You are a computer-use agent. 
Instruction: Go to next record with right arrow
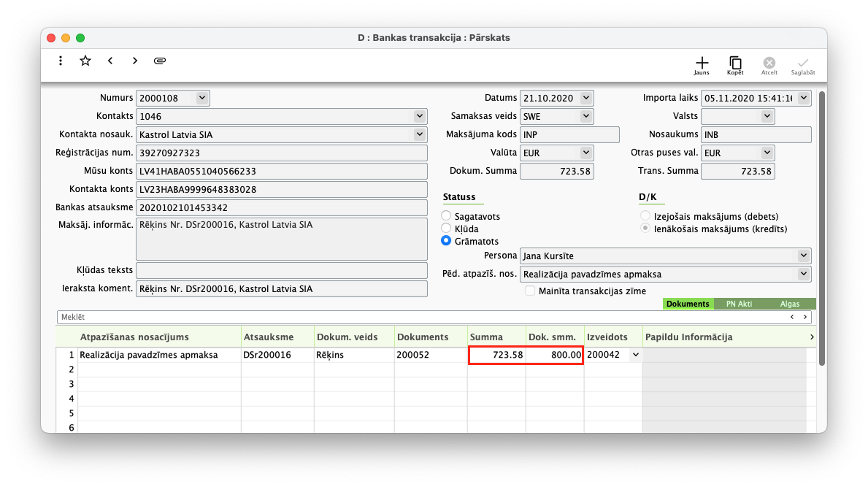point(135,61)
